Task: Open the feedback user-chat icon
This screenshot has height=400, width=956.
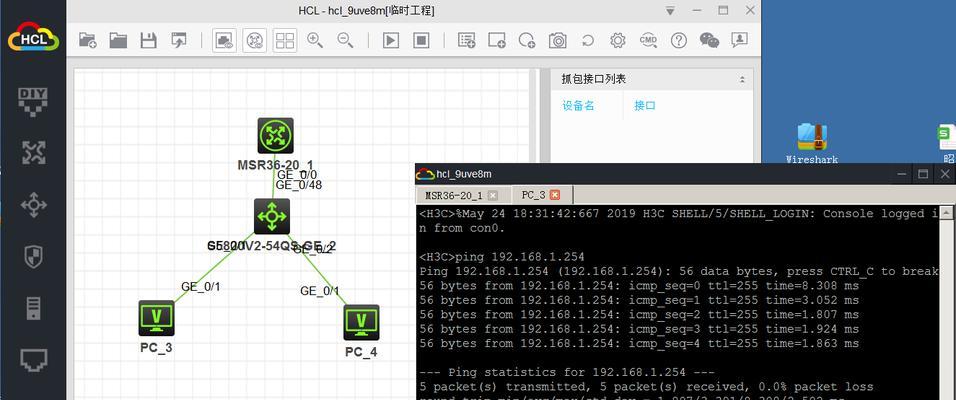Action: [x=740, y=41]
